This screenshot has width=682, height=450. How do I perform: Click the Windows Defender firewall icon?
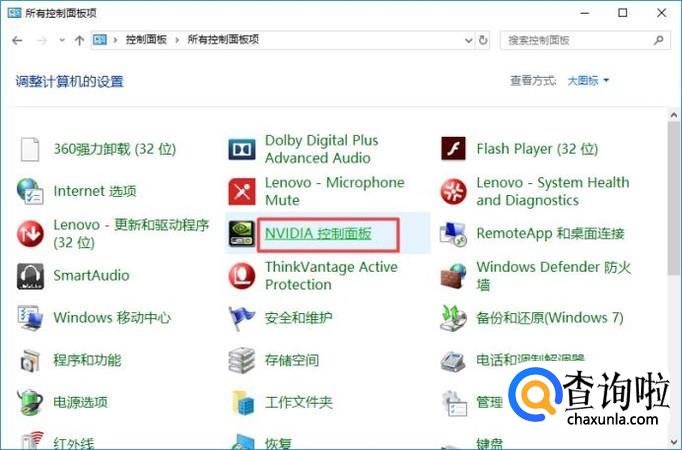tap(453, 276)
